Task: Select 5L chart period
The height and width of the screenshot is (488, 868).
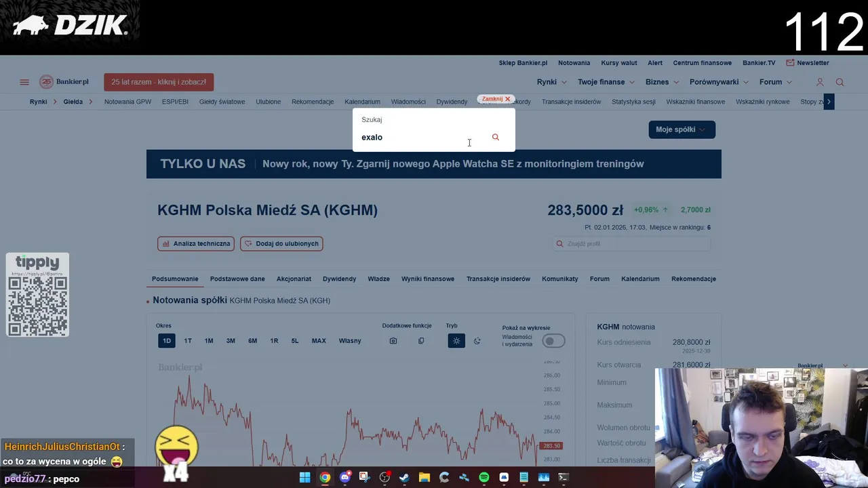Action: [295, 341]
